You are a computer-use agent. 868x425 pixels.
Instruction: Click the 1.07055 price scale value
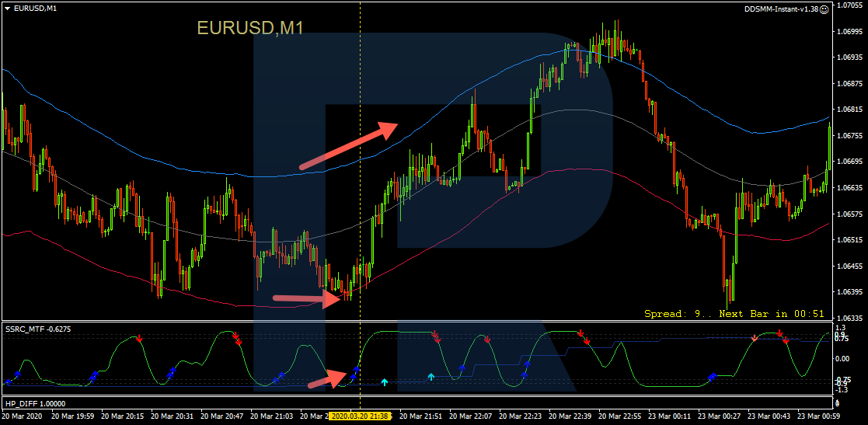pyautogui.click(x=849, y=6)
